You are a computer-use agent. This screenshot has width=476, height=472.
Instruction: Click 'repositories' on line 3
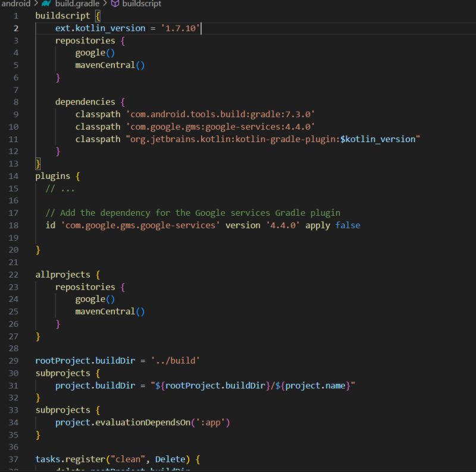(85, 40)
